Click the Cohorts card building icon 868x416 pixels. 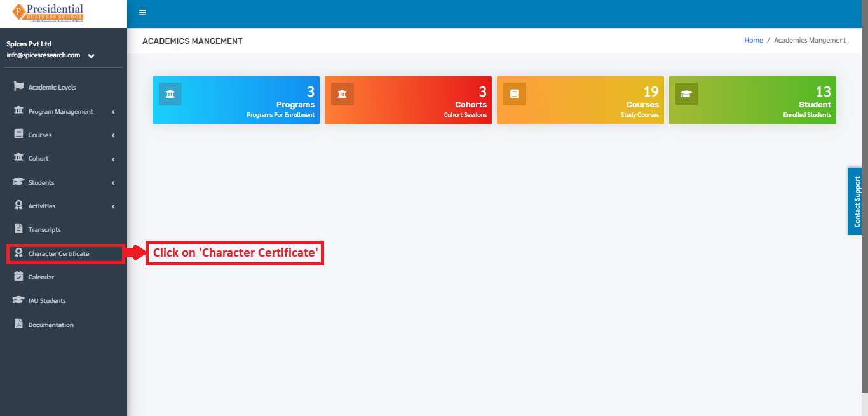tap(342, 94)
